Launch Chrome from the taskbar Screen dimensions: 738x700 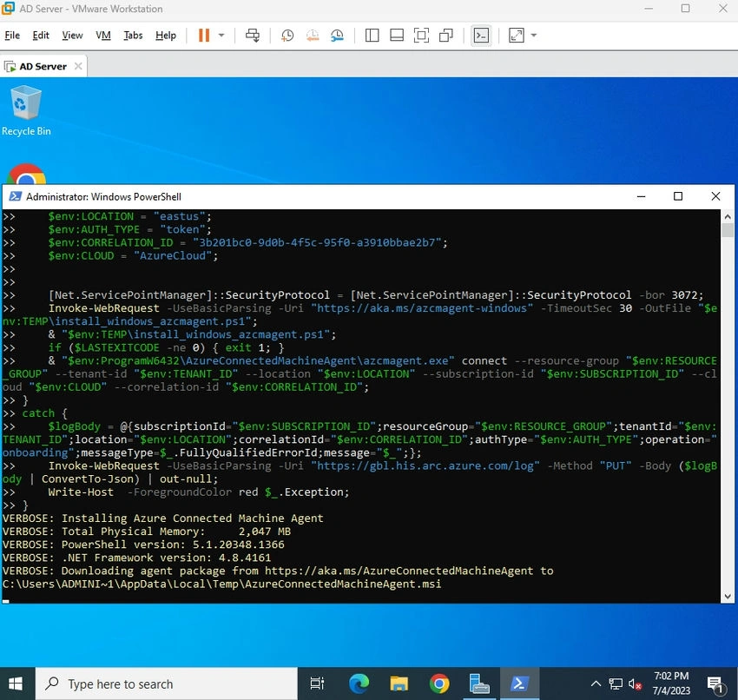[439, 683]
